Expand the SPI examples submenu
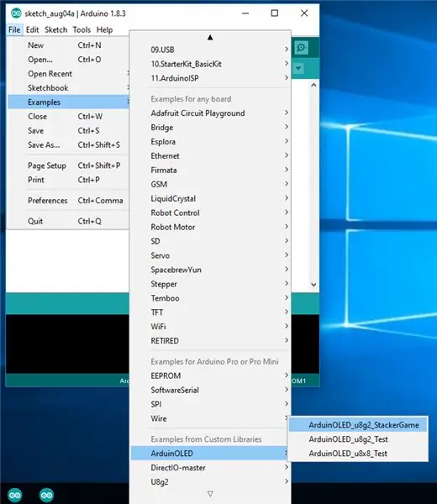 click(x=211, y=404)
